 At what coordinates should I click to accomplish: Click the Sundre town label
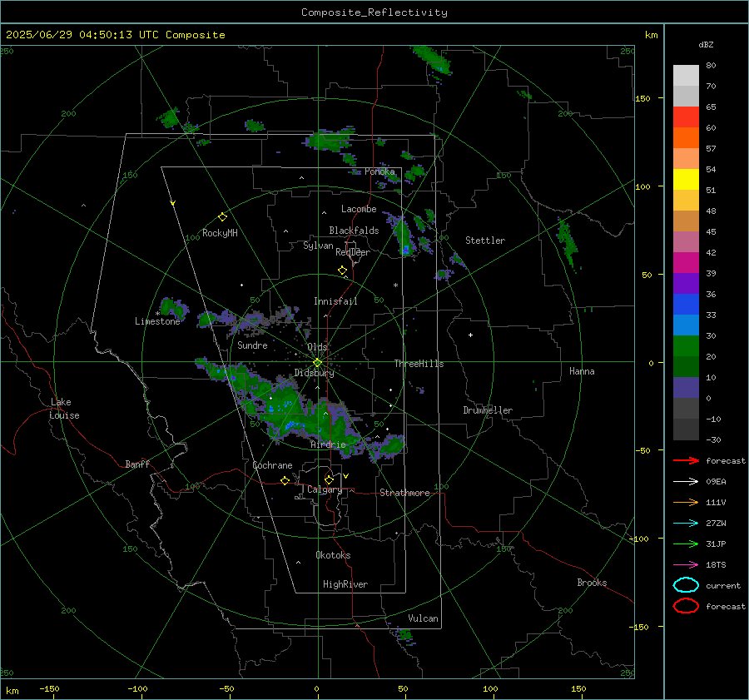point(252,345)
